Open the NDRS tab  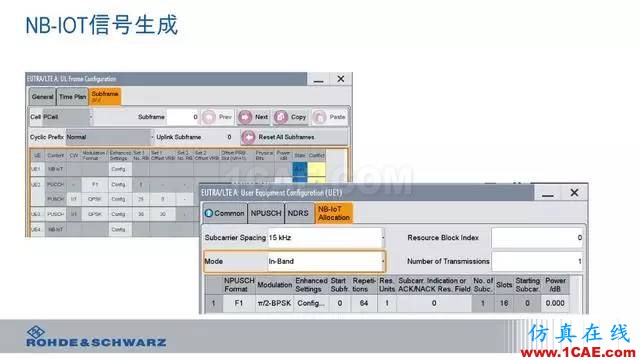298,213
